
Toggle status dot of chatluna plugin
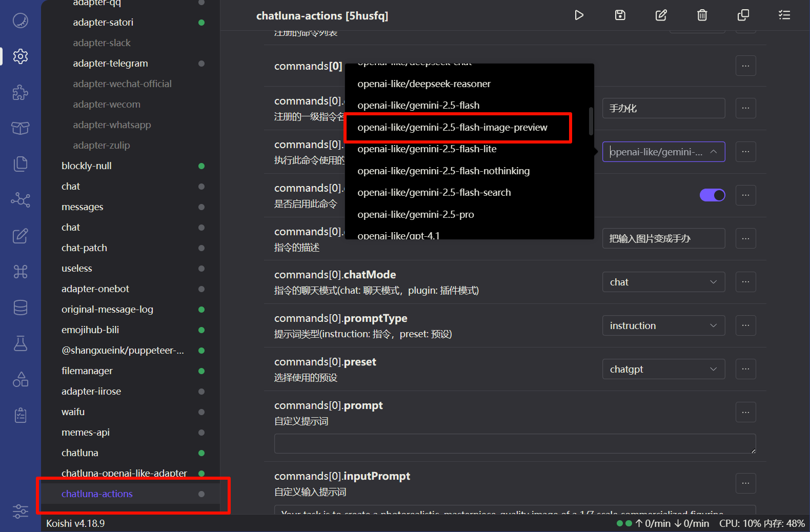pyautogui.click(x=201, y=453)
